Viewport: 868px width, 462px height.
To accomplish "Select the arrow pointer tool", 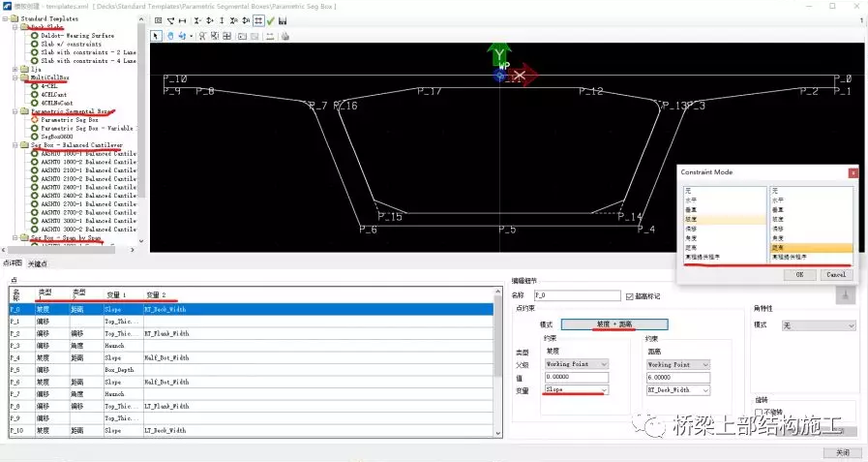I will tap(156, 36).
